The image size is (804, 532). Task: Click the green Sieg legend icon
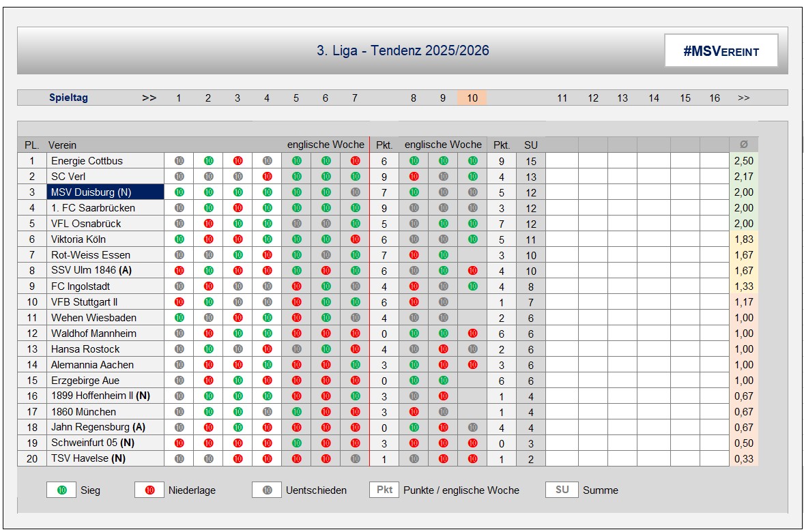pyautogui.click(x=62, y=490)
